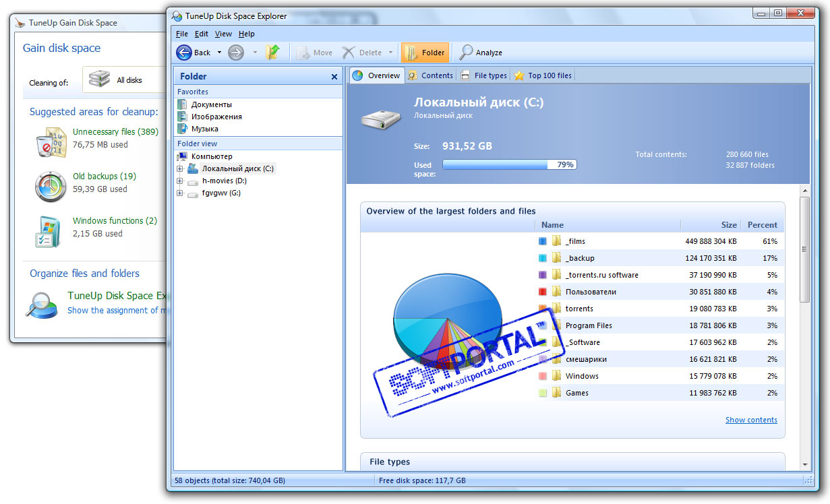Screen dimensions: 830x504
Task: Open the Delete options dropdown arrow
Action: (x=390, y=53)
